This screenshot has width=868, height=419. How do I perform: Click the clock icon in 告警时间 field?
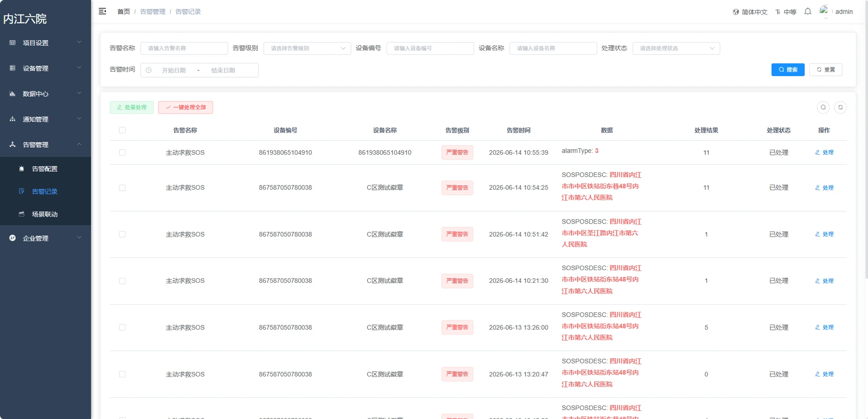pos(149,70)
